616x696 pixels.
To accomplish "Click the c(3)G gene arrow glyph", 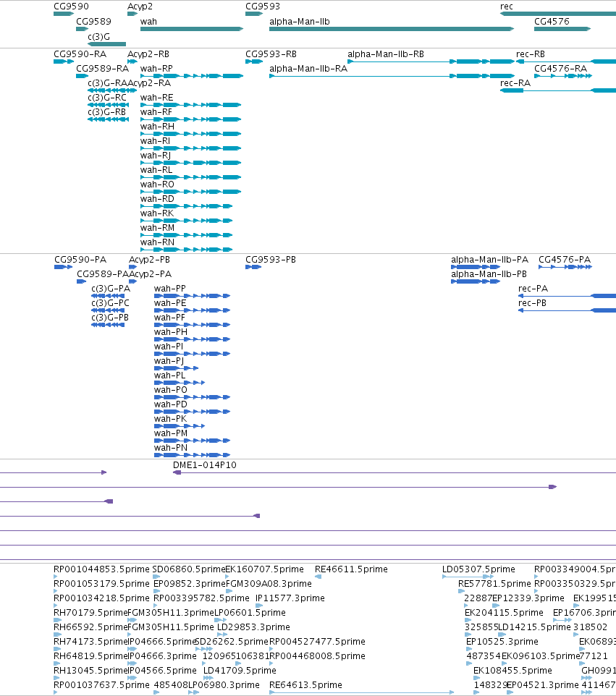I will (x=107, y=44).
